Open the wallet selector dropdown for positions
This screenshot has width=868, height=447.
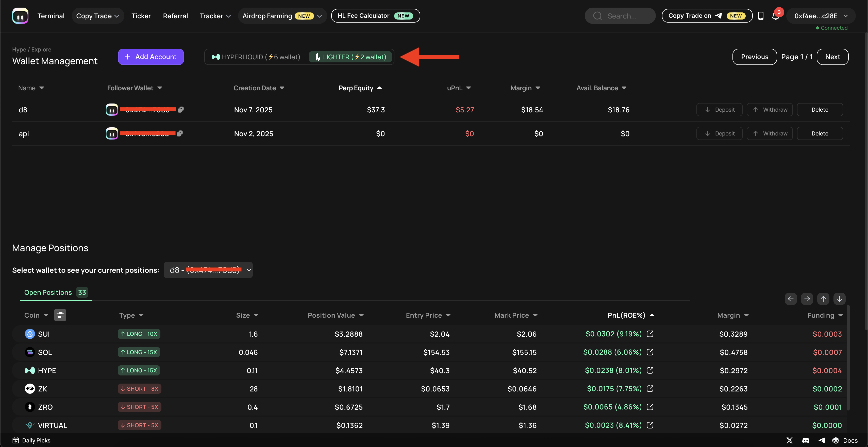coord(208,270)
